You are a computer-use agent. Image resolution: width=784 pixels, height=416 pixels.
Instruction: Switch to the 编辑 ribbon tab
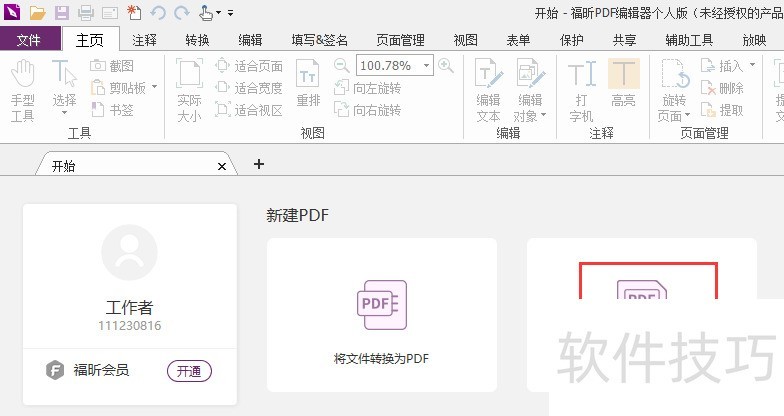tap(250, 40)
